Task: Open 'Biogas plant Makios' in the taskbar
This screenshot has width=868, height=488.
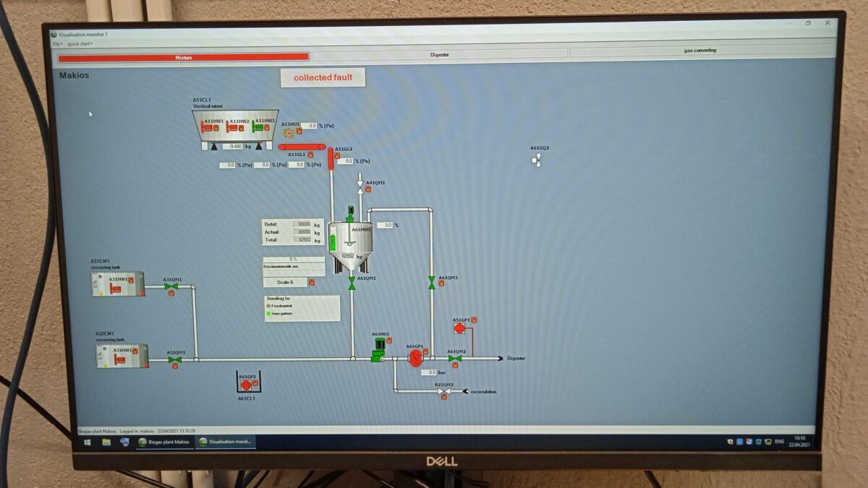Action: coord(163,442)
